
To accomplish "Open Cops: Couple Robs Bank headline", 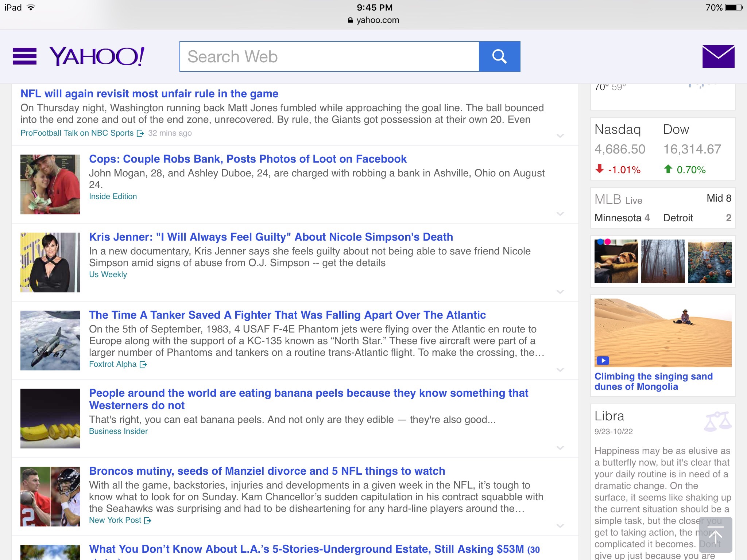I will click(x=248, y=159).
